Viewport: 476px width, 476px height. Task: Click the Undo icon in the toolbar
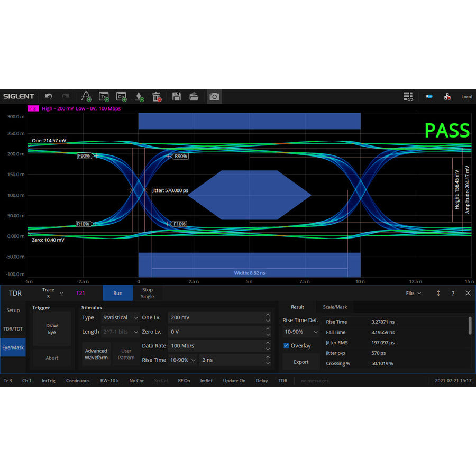pyautogui.click(x=48, y=96)
